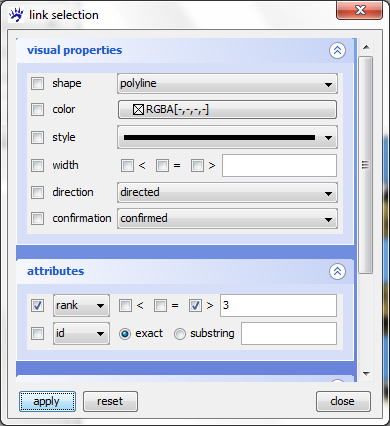The image size is (390, 426).
Task: Enable the width filter checkbox
Action: (37, 165)
